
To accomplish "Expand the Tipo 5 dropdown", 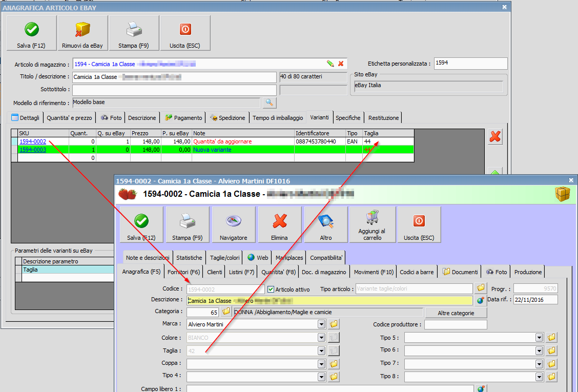I will point(539,337).
